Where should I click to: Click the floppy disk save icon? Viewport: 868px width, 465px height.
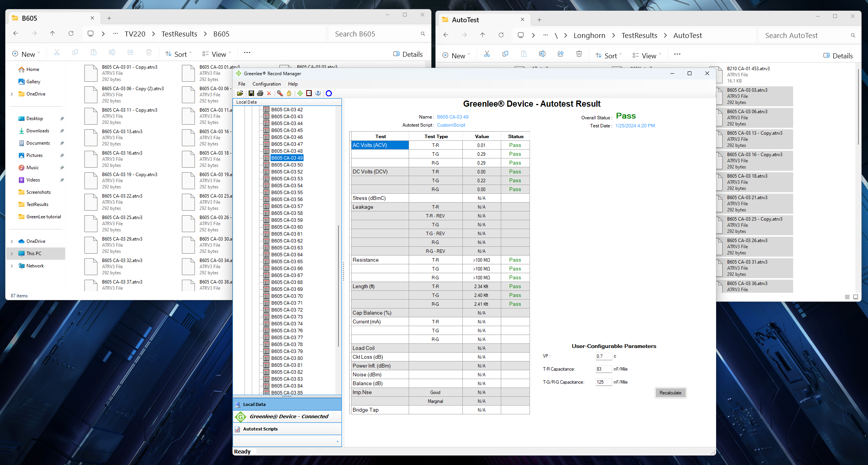(x=251, y=93)
